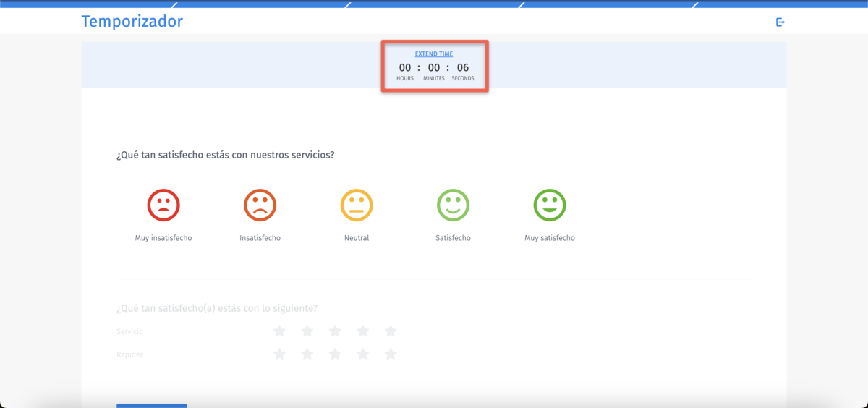Click the Temporizador survey title
Image resolution: width=868 pixels, height=408 pixels.
click(x=132, y=22)
